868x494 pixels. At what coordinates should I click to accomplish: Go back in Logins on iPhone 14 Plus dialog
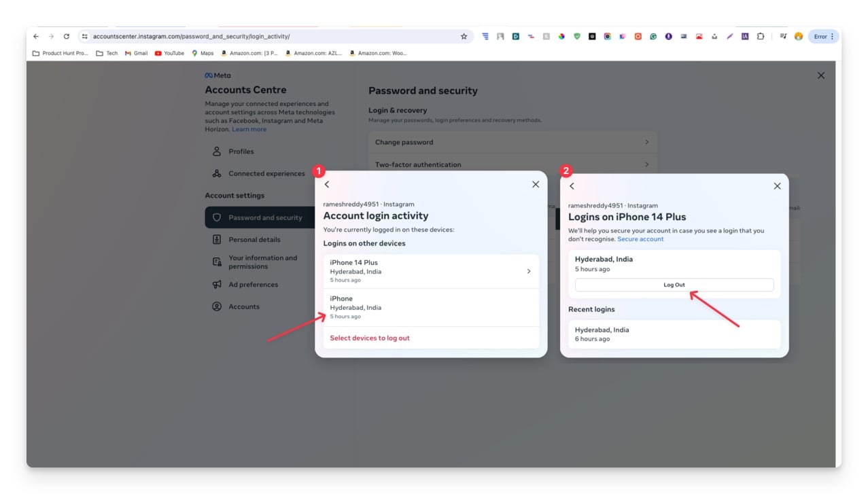572,186
